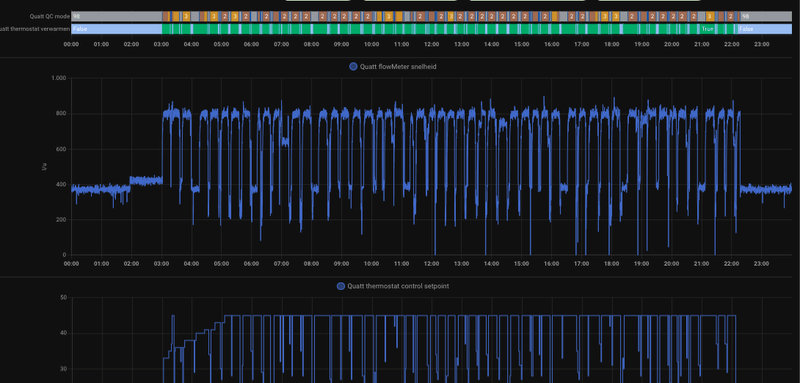Select the green True labeled segment near 21:00
The image size is (800, 383).
pos(708,29)
